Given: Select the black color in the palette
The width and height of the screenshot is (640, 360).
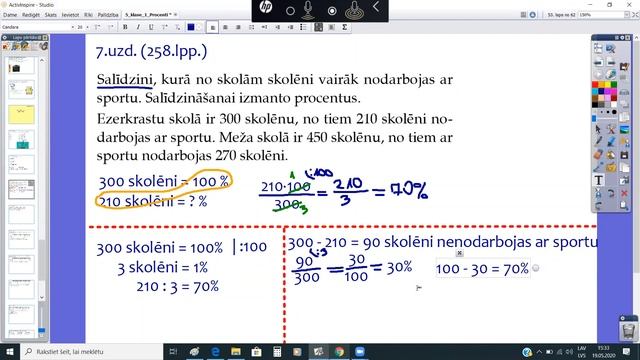Looking at the screenshot, I should coord(595,104).
